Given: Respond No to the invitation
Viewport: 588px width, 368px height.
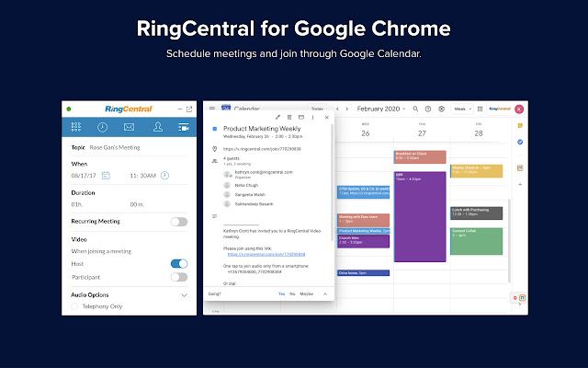Looking at the screenshot, I should (292, 294).
